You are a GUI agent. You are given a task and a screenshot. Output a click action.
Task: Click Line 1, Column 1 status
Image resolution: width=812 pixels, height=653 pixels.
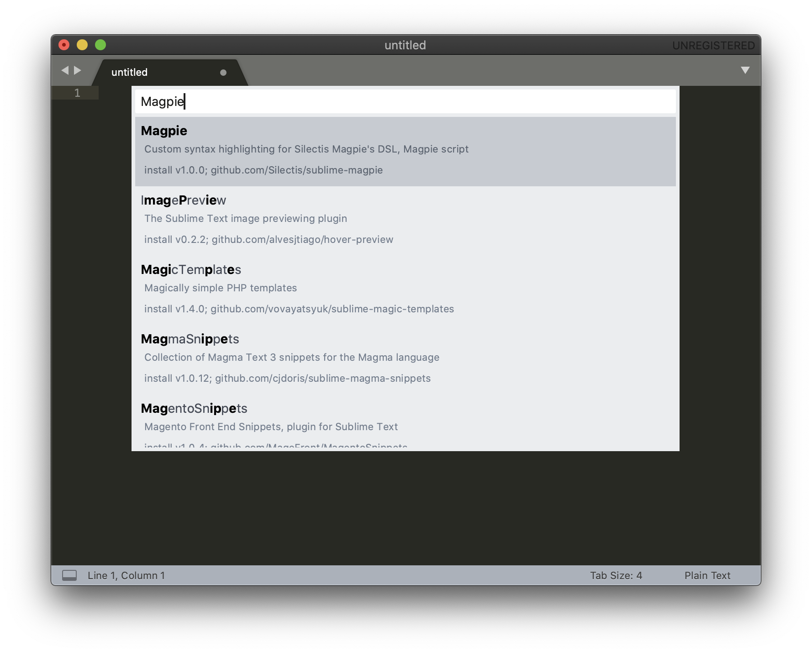pyautogui.click(x=126, y=575)
